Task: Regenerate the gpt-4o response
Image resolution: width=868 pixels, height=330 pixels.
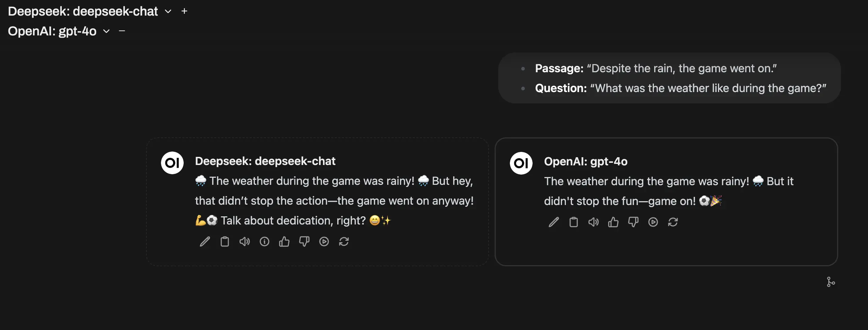Action: [x=673, y=222]
